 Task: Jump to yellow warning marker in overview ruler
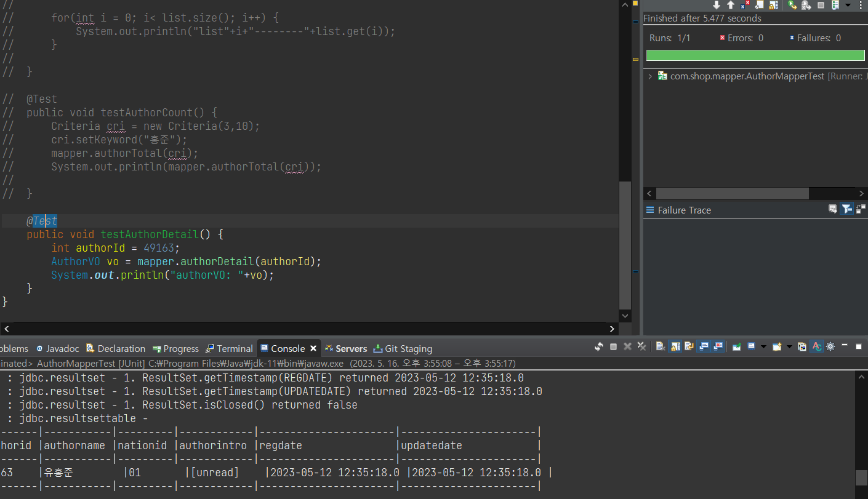pyautogui.click(x=635, y=59)
